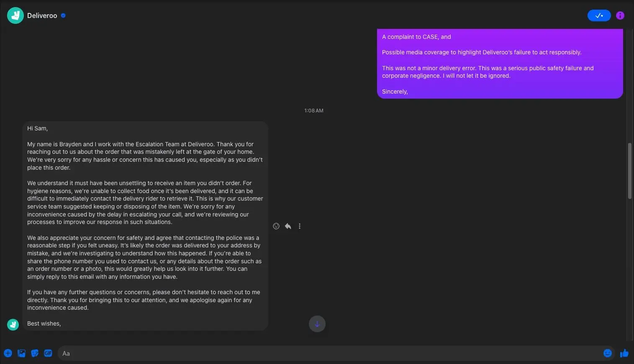Choose a sticker from the sticker icon
This screenshot has height=364, width=634.
click(35, 353)
